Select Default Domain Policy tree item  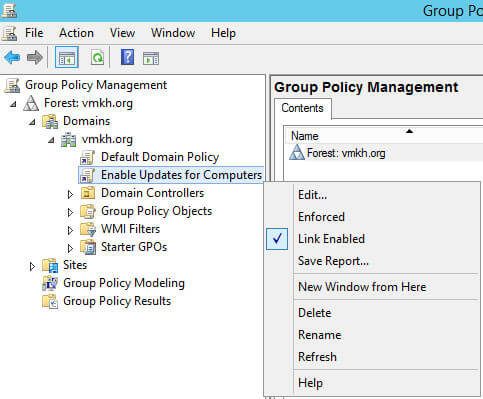(160, 157)
